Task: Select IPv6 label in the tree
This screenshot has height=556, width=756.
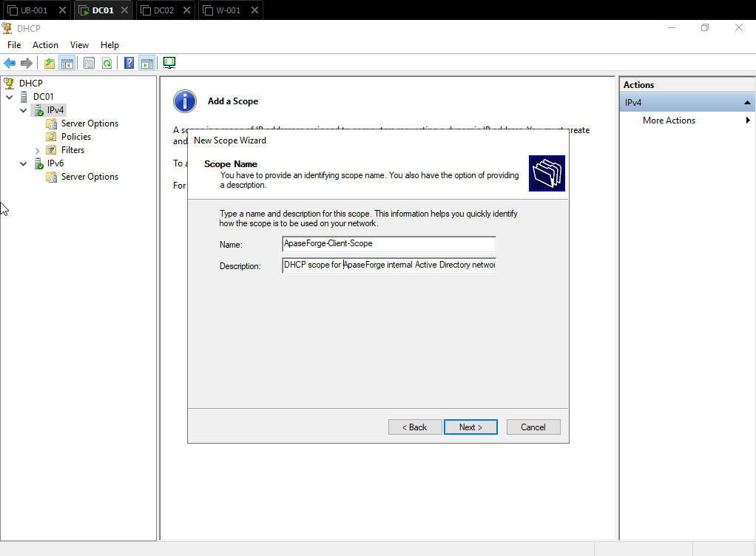Action: point(55,163)
